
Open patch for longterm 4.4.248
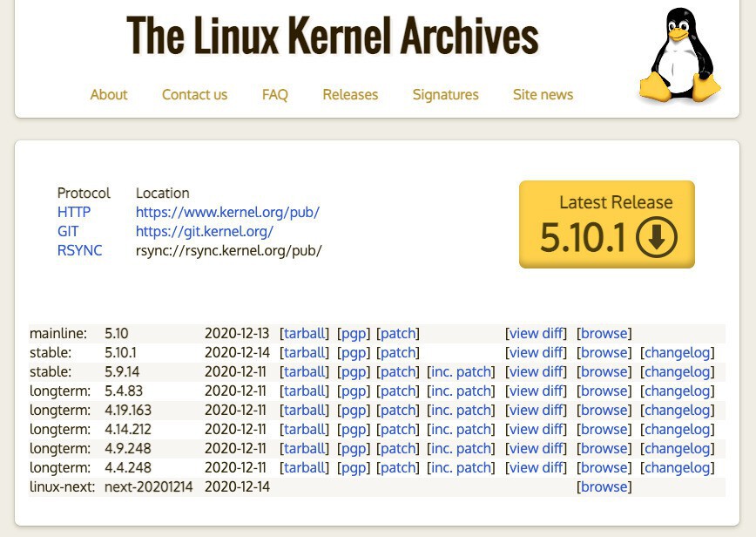click(x=398, y=468)
